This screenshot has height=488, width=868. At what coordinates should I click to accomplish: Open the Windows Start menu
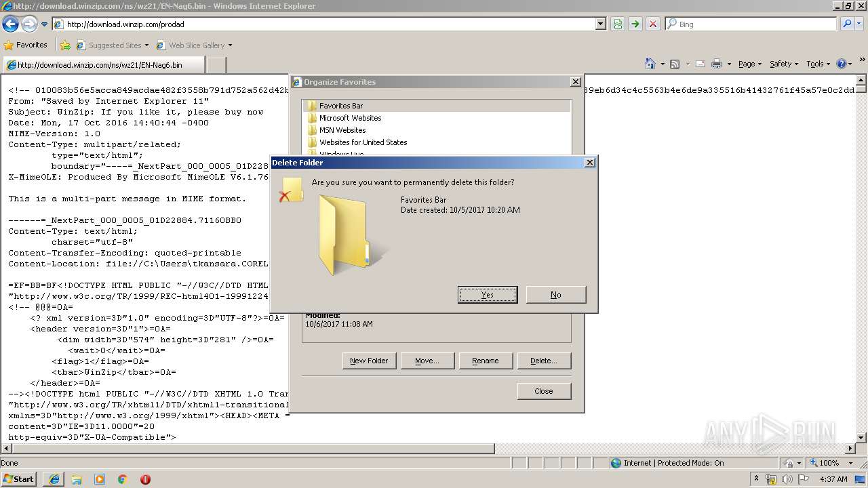click(x=18, y=479)
